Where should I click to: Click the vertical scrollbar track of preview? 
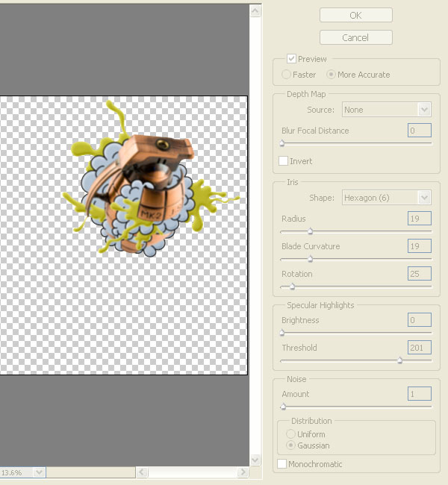click(x=255, y=235)
